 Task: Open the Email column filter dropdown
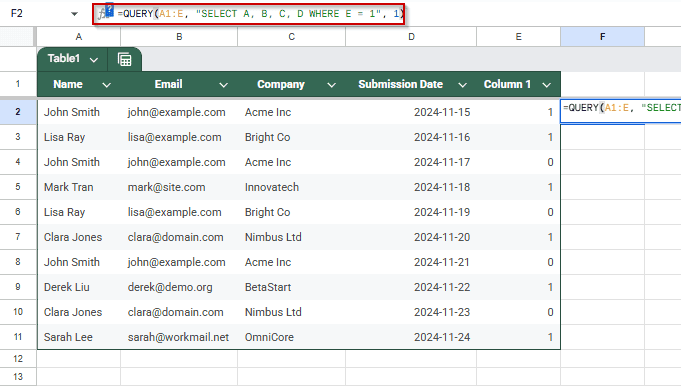pos(224,85)
